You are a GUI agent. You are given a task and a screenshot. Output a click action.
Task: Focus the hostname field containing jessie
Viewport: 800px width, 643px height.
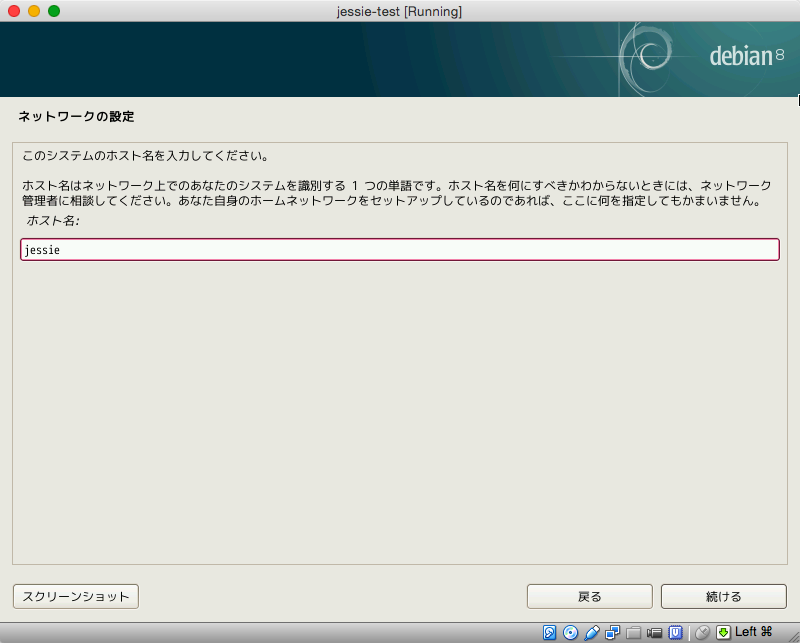[x=400, y=250]
